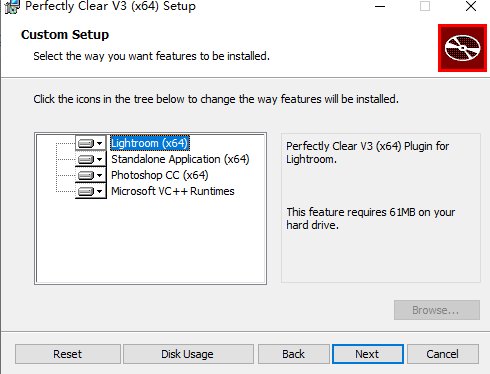Click the Lightroom (x64) drive icon
This screenshot has width=490, height=374.
pos(86,143)
